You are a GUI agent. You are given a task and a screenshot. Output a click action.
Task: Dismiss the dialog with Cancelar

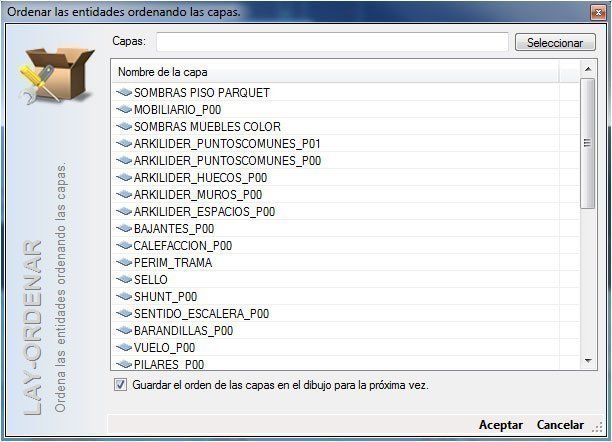560,424
